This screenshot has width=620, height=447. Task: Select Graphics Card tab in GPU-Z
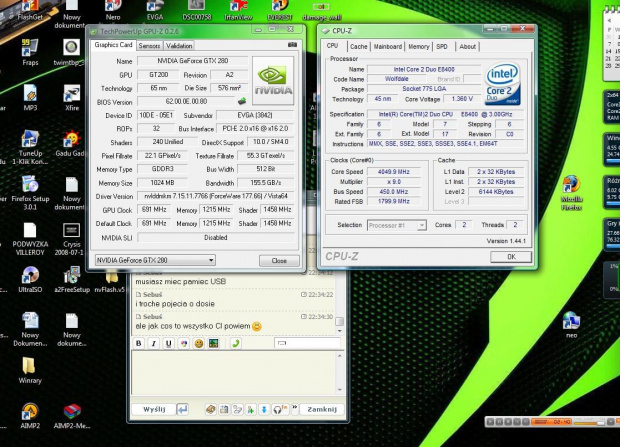(x=113, y=45)
